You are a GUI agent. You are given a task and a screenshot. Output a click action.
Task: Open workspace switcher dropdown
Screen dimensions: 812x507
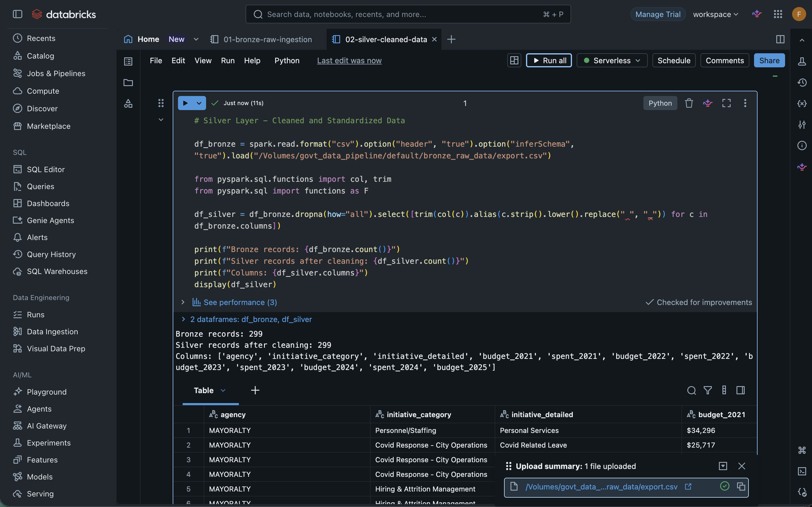tap(715, 14)
